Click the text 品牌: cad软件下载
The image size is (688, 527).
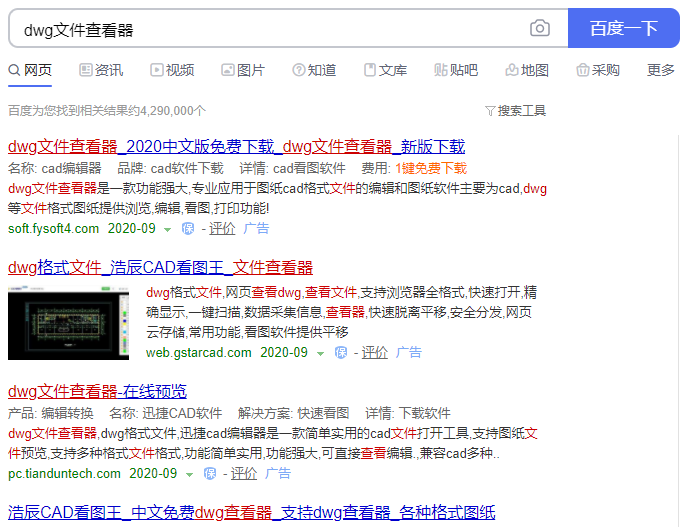click(x=171, y=168)
